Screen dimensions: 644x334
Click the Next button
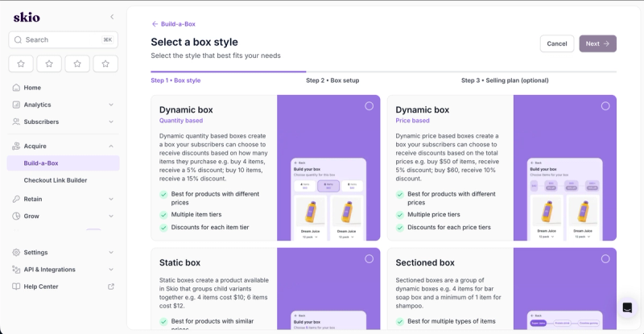coord(597,43)
